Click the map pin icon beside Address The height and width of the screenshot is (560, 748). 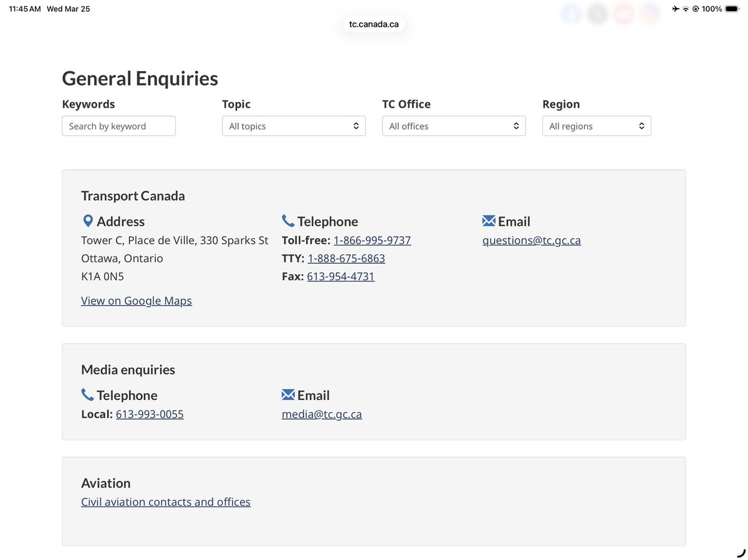point(88,221)
